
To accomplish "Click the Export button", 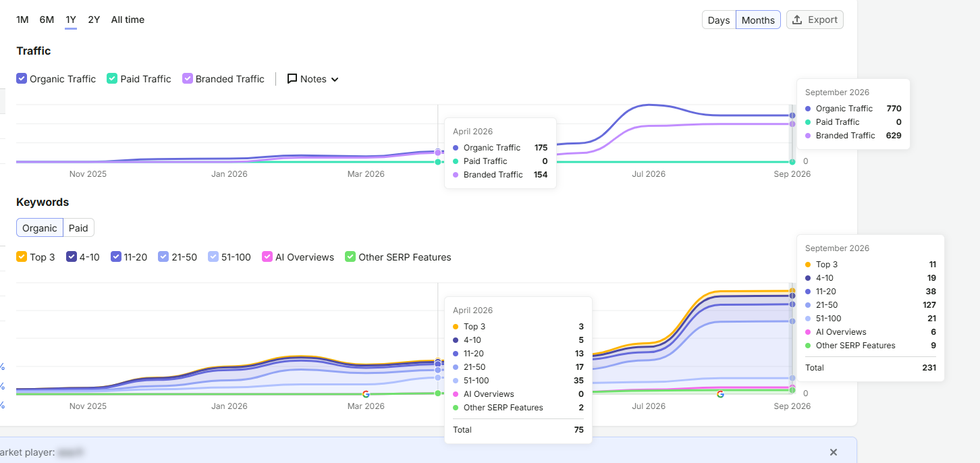I will click(815, 20).
